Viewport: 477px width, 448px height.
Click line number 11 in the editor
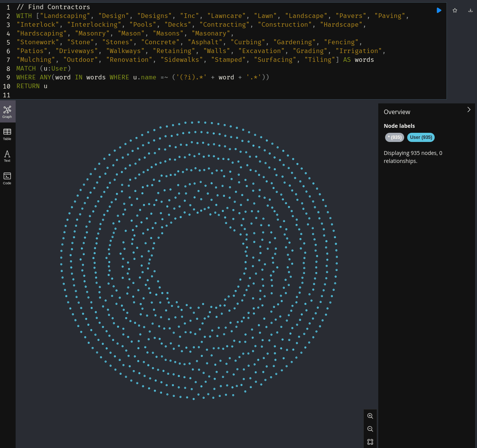tap(6, 95)
